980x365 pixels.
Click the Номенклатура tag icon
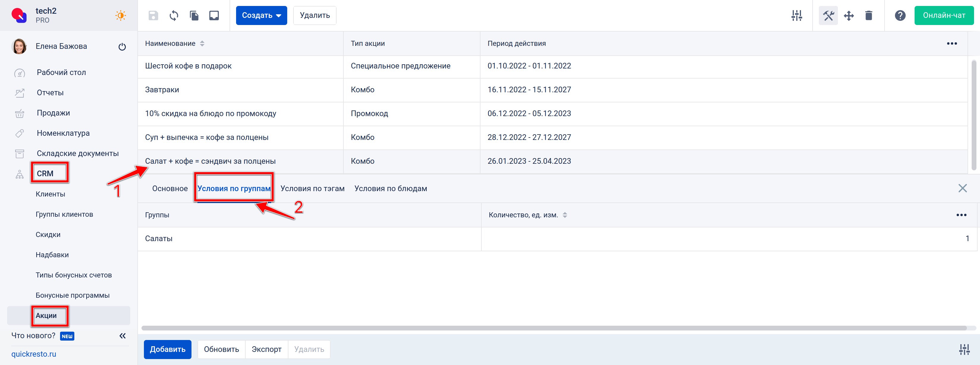19,133
